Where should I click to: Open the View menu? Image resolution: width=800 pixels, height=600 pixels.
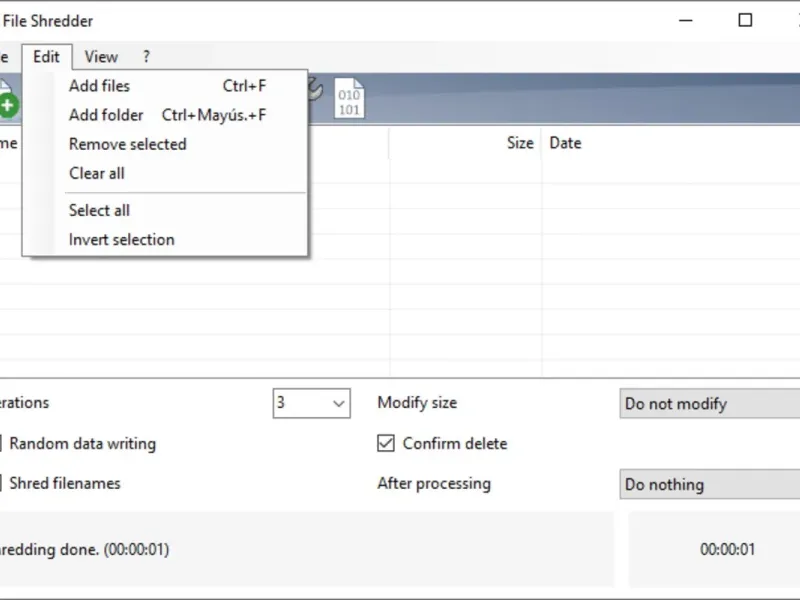tap(101, 57)
